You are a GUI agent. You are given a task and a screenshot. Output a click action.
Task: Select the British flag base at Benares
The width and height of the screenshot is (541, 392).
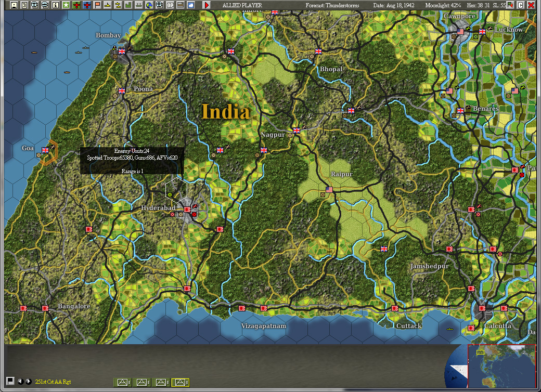coord(460,111)
